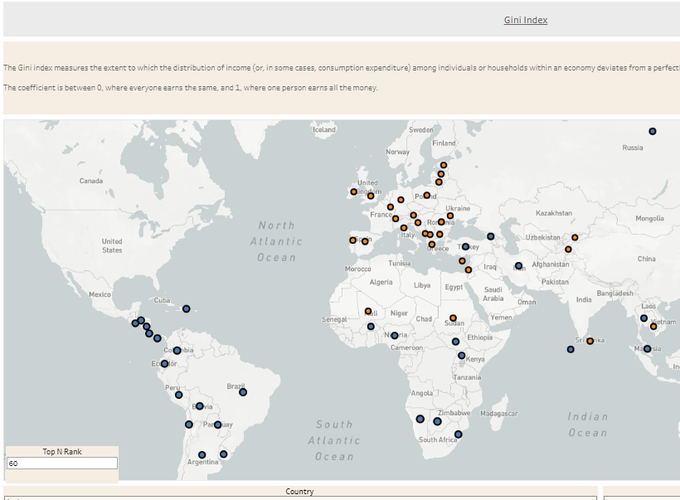Screen dimensions: 680x500
Task: Click the orange marker on Ireland
Action: 353,191
